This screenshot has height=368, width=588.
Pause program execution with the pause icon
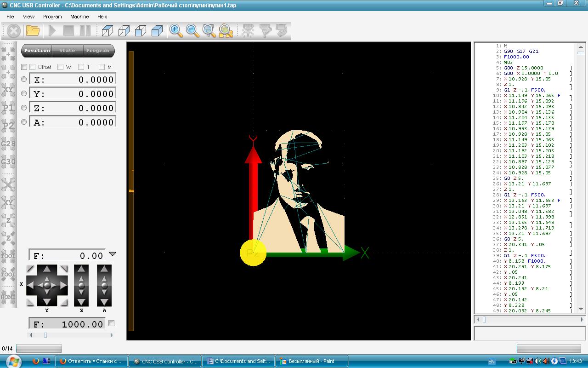point(85,31)
